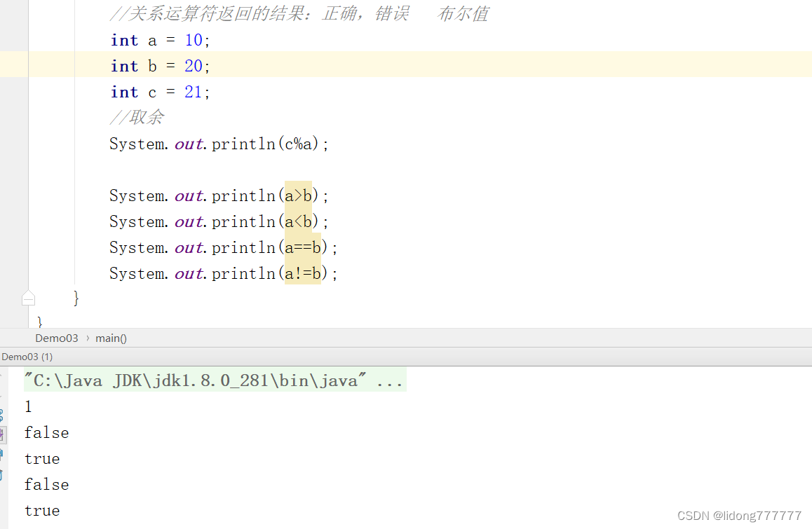Place cursor on the value 20 in the highlighted line
Image resolution: width=812 pixels, height=529 pixels.
click(x=194, y=66)
